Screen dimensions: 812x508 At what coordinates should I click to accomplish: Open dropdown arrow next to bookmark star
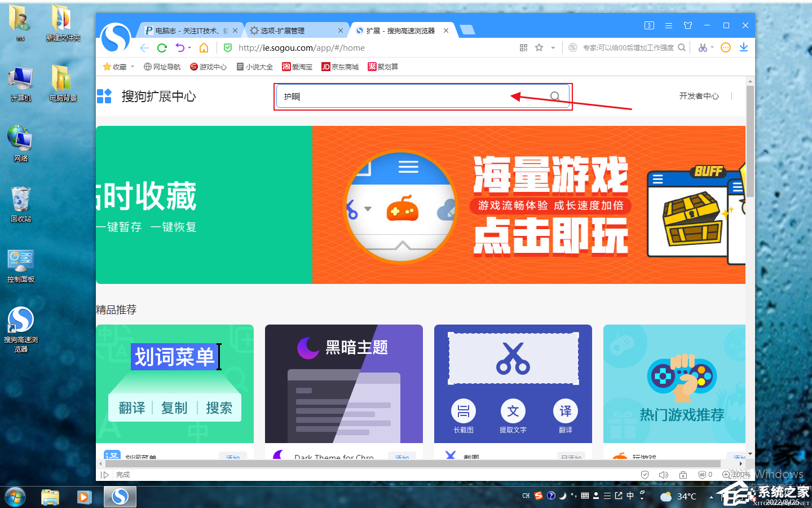(553, 48)
